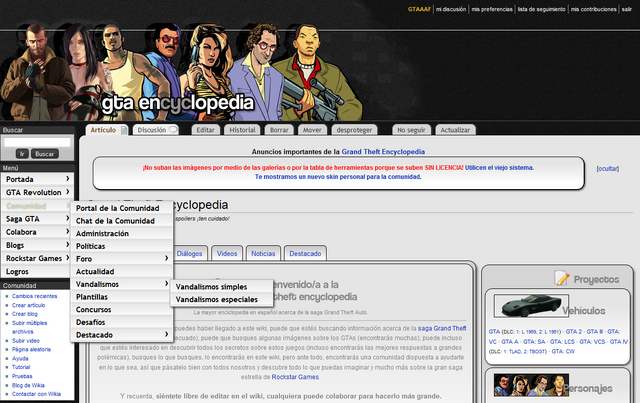Click the salir logout link
Viewport: 640px width, 403px height.
pos(627,9)
